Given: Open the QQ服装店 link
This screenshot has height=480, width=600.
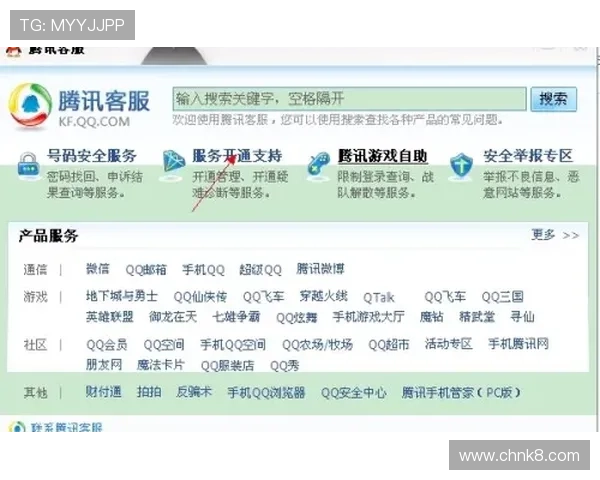Looking at the screenshot, I should [x=227, y=366].
